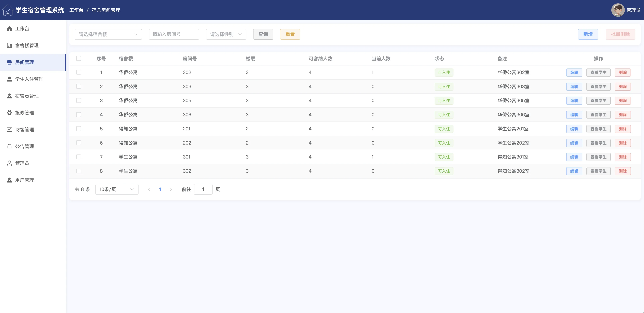Click the home icon beside 工作台
Screen dimensions: 644x313
pyautogui.click(x=9, y=28)
